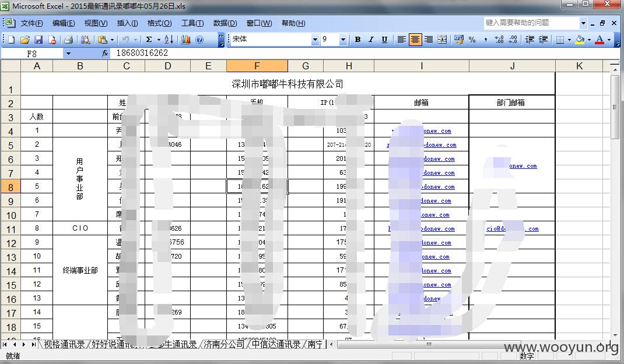Click the Permission document icon

coord(52,40)
